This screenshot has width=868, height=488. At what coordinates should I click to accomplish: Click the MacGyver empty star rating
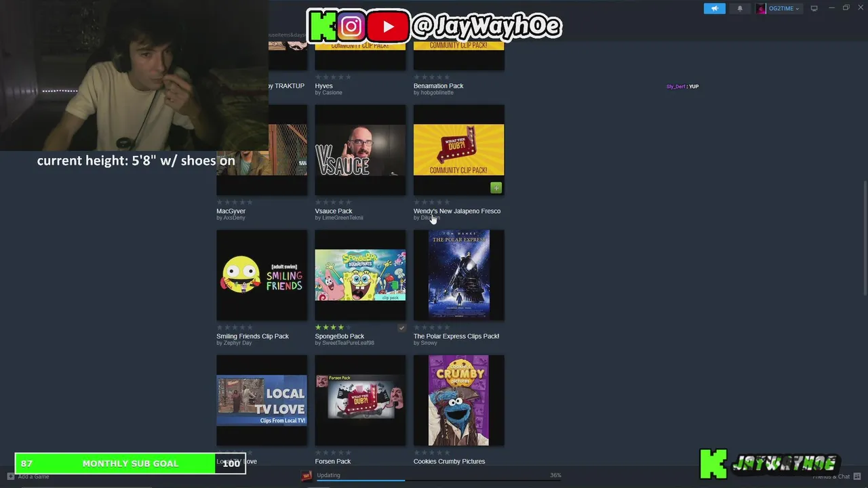tap(235, 202)
